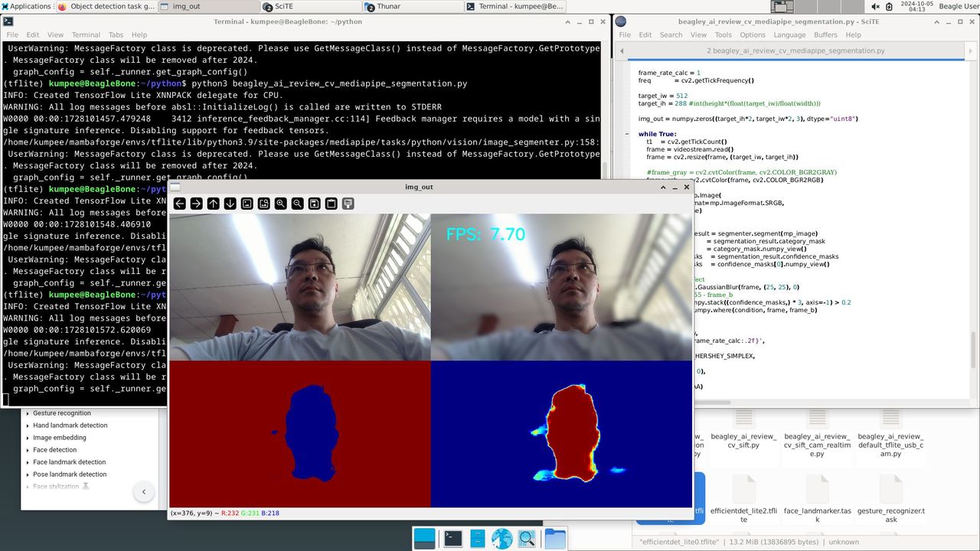This screenshot has width=980, height=551.
Task: Open the SciTE Help menu
Action: [x=853, y=34]
